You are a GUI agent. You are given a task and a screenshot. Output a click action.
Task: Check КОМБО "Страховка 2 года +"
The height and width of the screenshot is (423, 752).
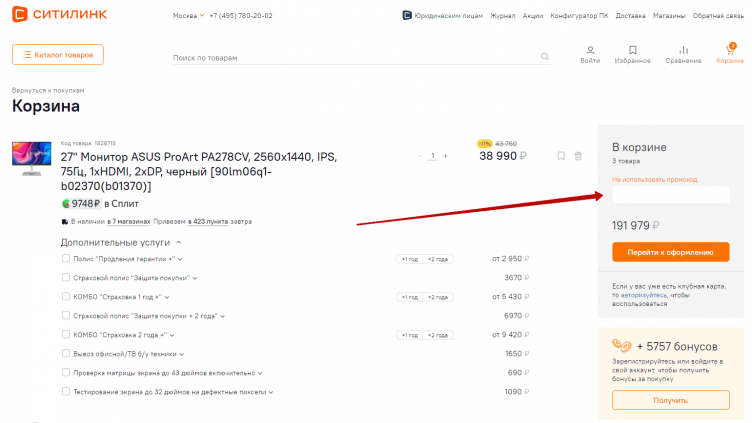click(66, 334)
